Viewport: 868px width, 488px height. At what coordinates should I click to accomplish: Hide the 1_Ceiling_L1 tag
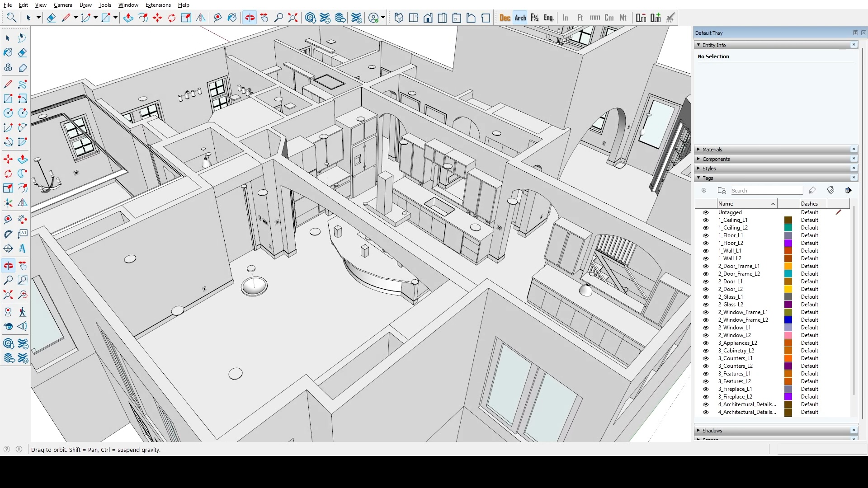705,220
